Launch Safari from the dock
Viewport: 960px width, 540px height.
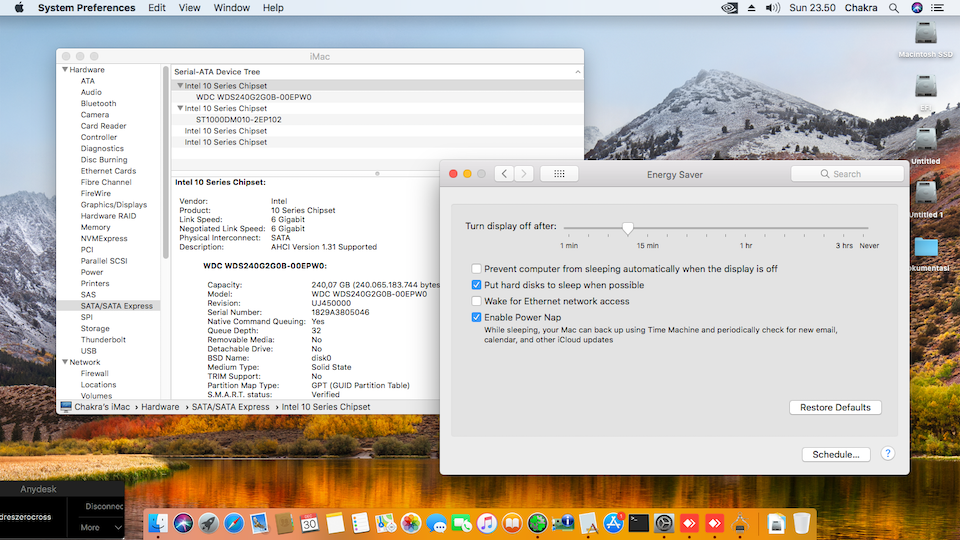point(234,522)
